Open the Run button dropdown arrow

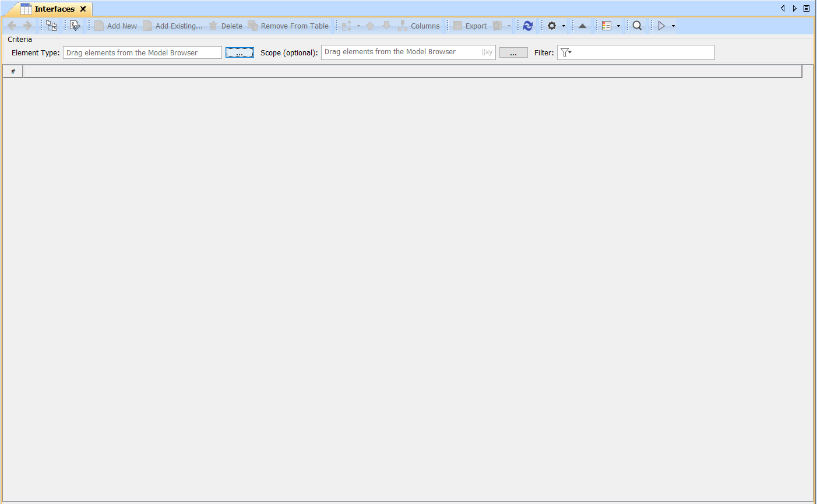(673, 26)
